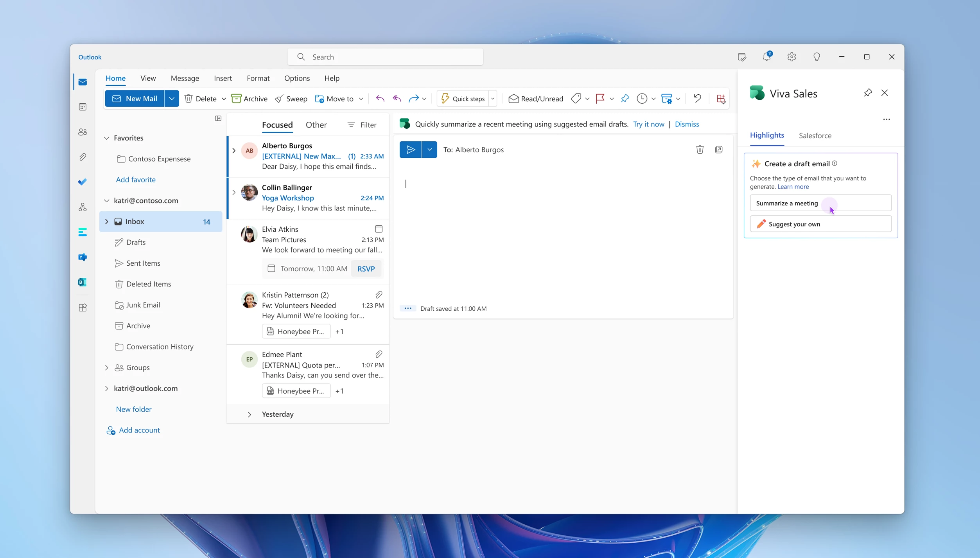Click the Snooze clock icon
The width and height of the screenshot is (980, 558).
(642, 99)
